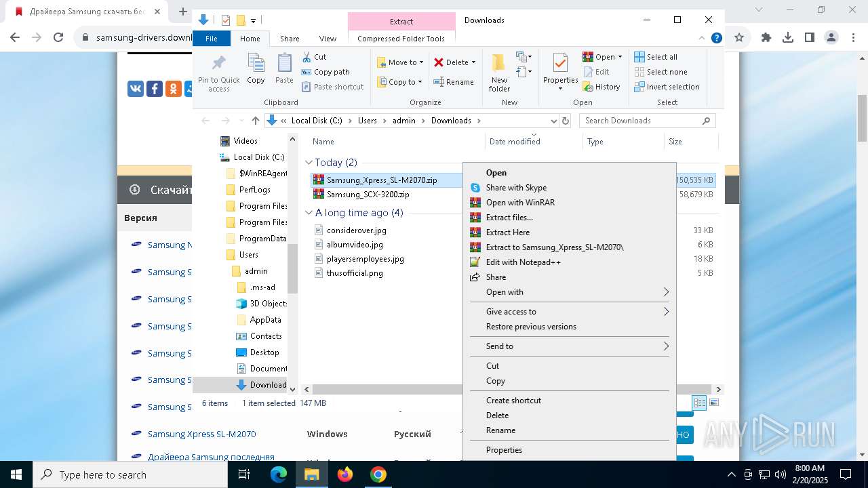Image resolution: width=868 pixels, height=488 pixels.
Task: Open address bar history dropdown
Action: pyautogui.click(x=553, y=121)
